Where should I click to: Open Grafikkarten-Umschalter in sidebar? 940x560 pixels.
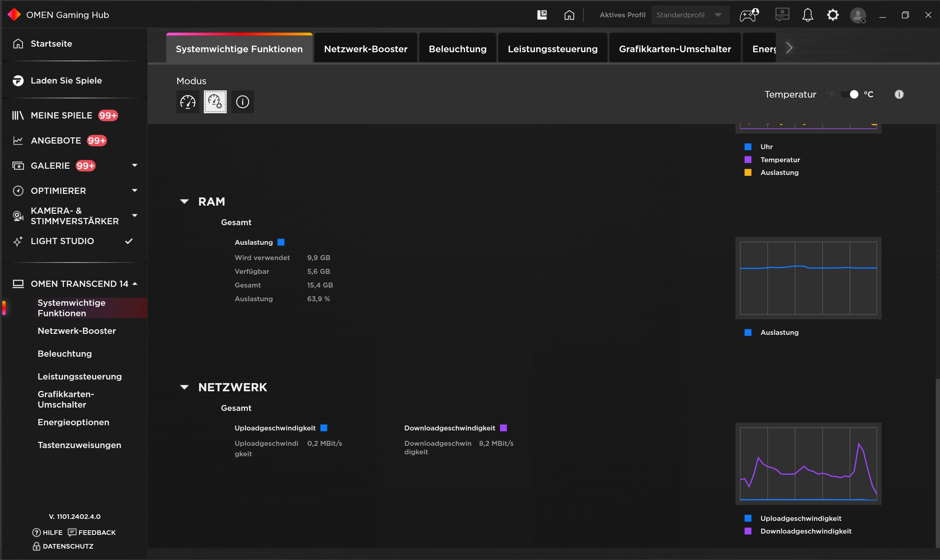(x=66, y=399)
